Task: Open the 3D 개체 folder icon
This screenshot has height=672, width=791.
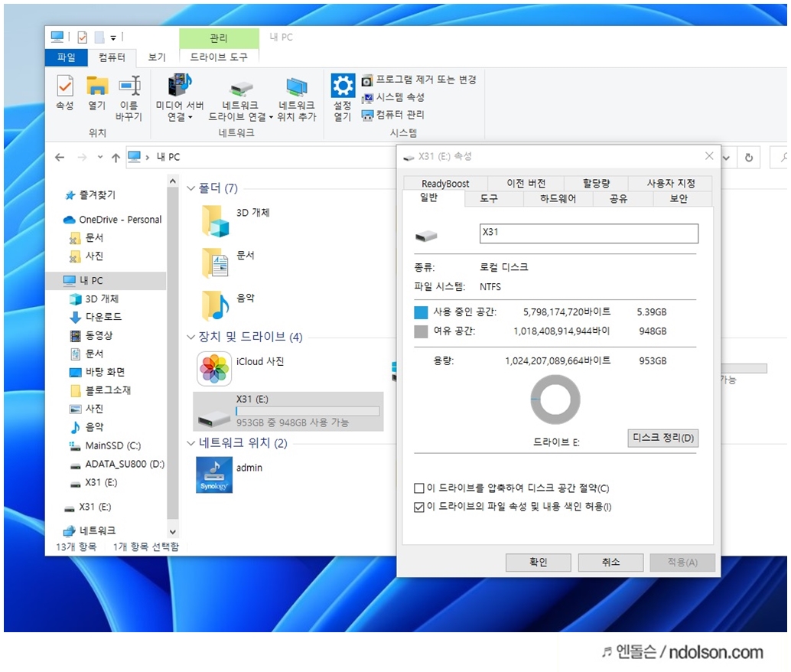Action: click(216, 221)
